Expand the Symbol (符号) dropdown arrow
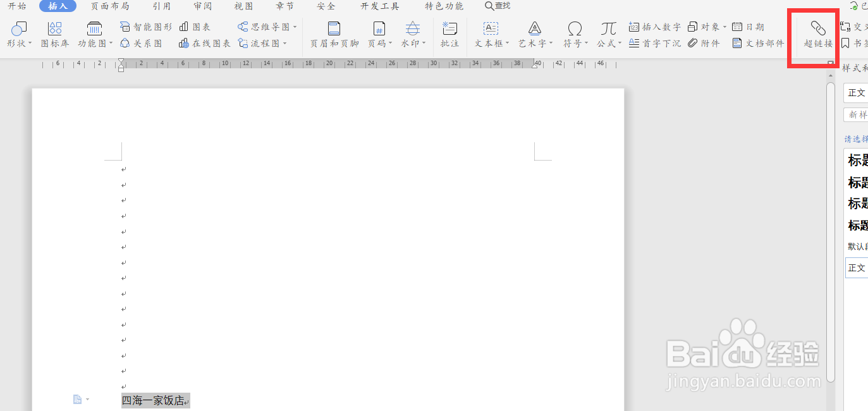 [586, 44]
